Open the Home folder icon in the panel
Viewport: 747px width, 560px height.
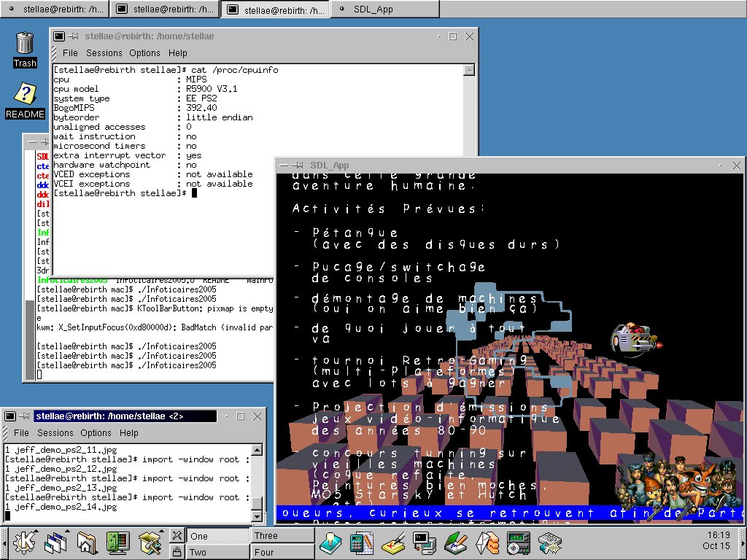[x=87, y=542]
